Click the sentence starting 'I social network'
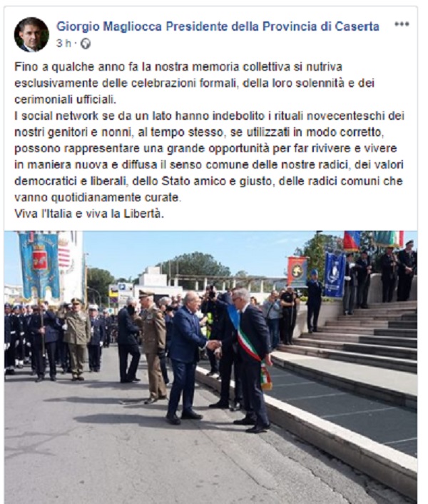 point(209,156)
